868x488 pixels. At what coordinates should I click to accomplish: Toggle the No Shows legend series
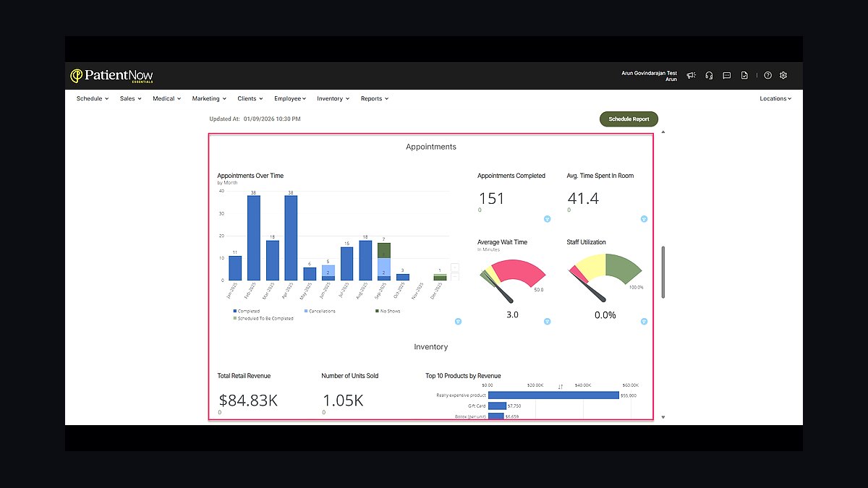pos(387,311)
